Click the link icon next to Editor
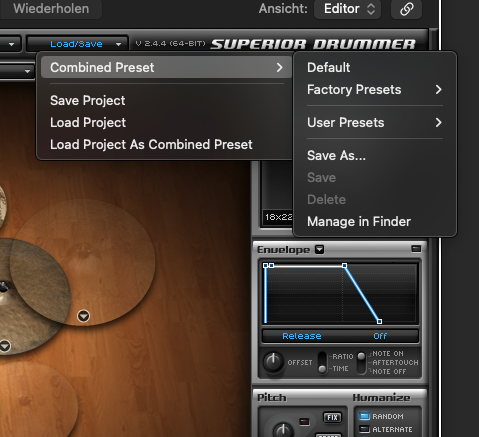This screenshot has height=437, width=479. point(406,9)
